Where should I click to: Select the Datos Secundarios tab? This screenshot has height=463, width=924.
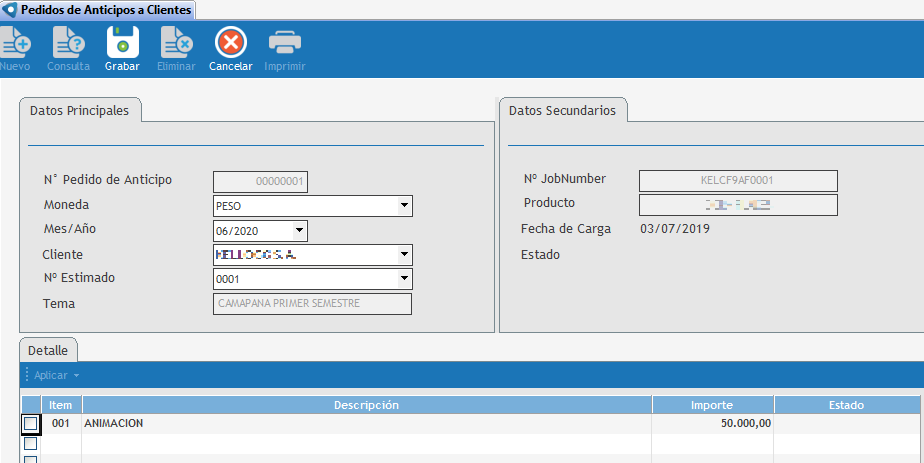coord(562,110)
